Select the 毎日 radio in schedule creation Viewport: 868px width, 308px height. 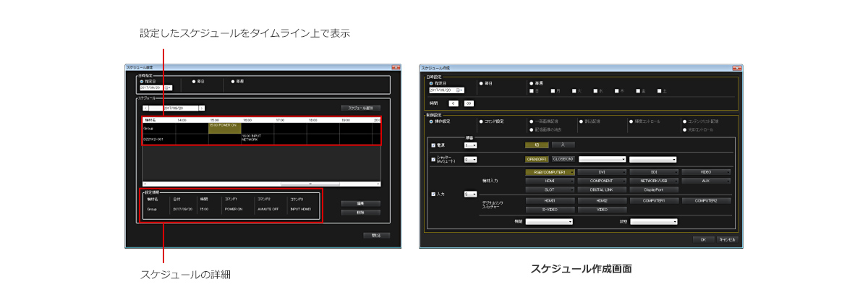482,83
